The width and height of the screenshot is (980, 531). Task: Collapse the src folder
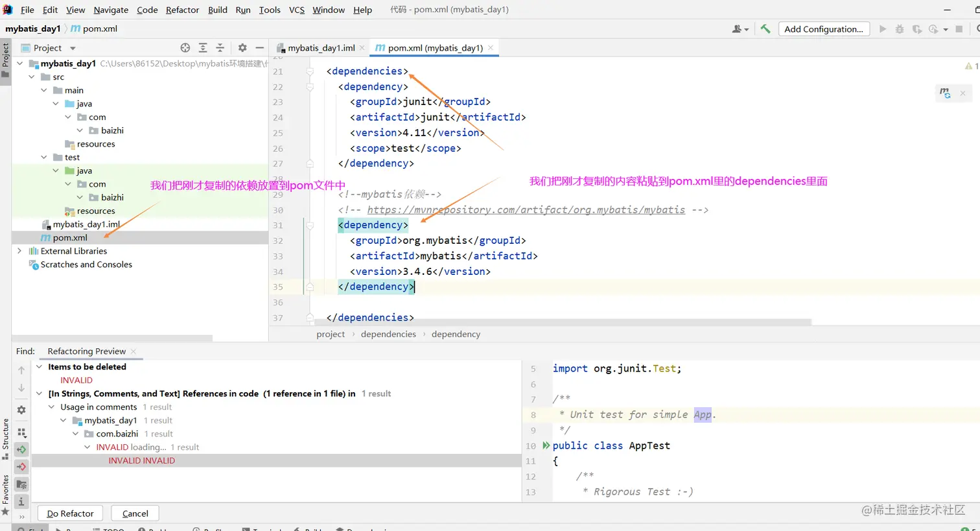point(32,77)
